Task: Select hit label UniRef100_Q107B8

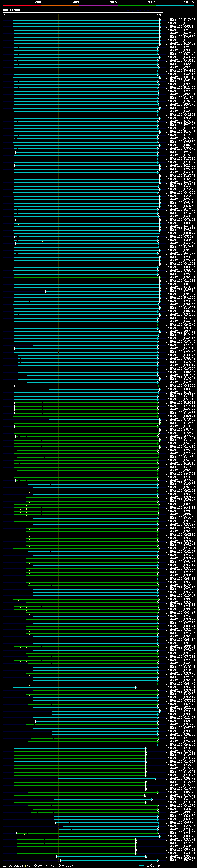Action: (x=180, y=748)
